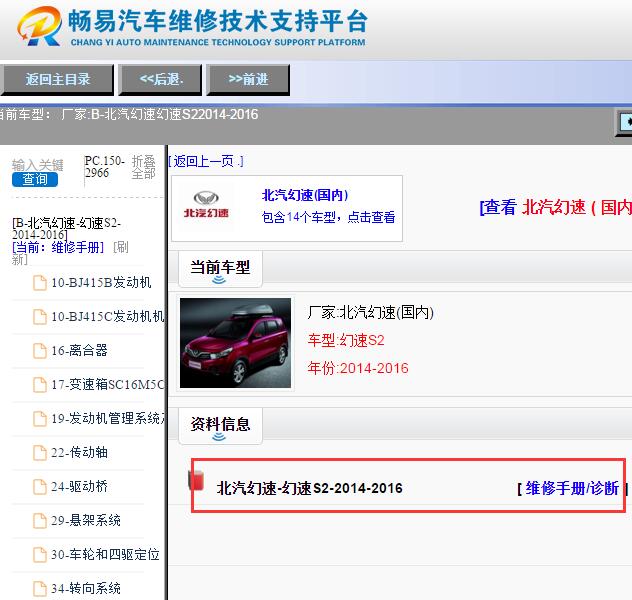Click the B-北汽幻速-幻速S2-2014-2016 tree root
This screenshot has height=600, width=632.
pos(67,228)
